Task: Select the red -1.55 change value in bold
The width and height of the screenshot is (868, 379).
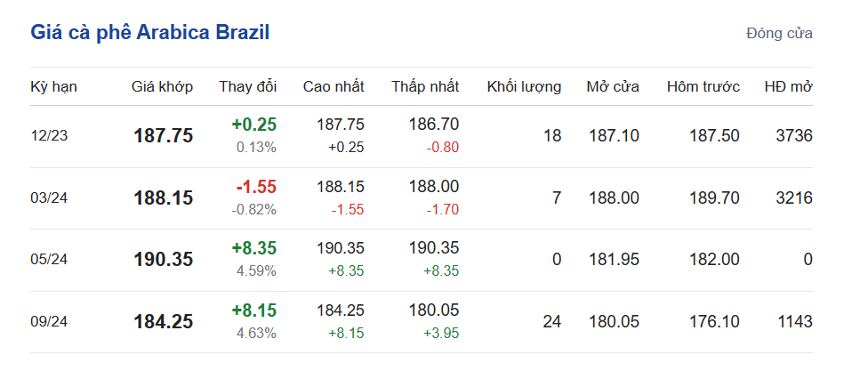Action: [256, 187]
